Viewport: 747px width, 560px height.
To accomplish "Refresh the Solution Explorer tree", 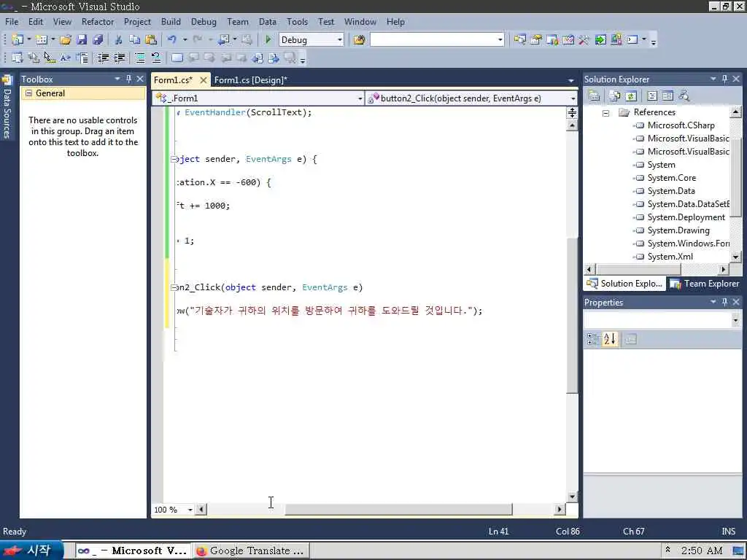I will coord(631,96).
